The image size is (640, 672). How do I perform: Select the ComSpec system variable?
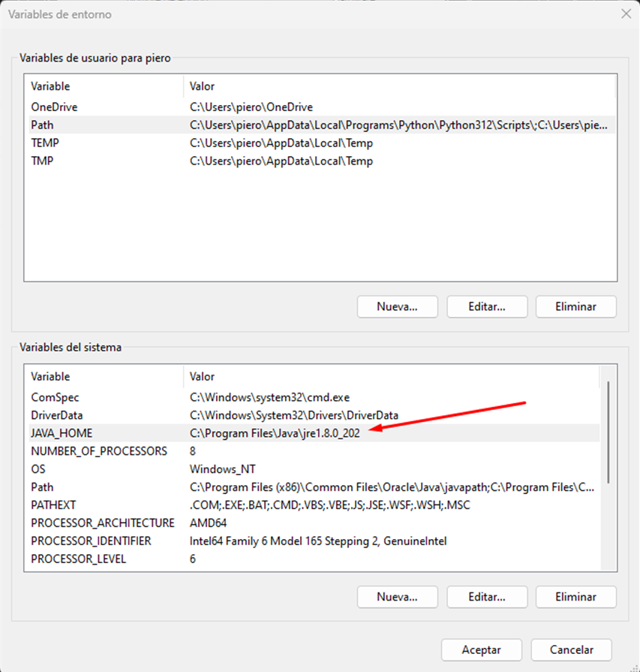coord(55,397)
